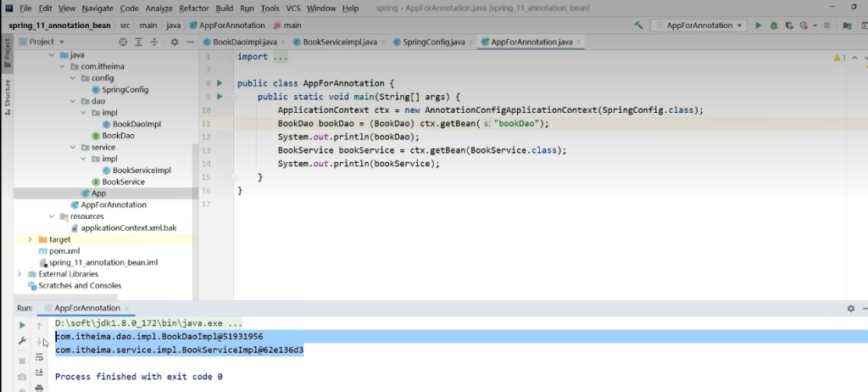Expand the target folder in project tree
Viewport: 868px width, 392px height.
(31, 240)
